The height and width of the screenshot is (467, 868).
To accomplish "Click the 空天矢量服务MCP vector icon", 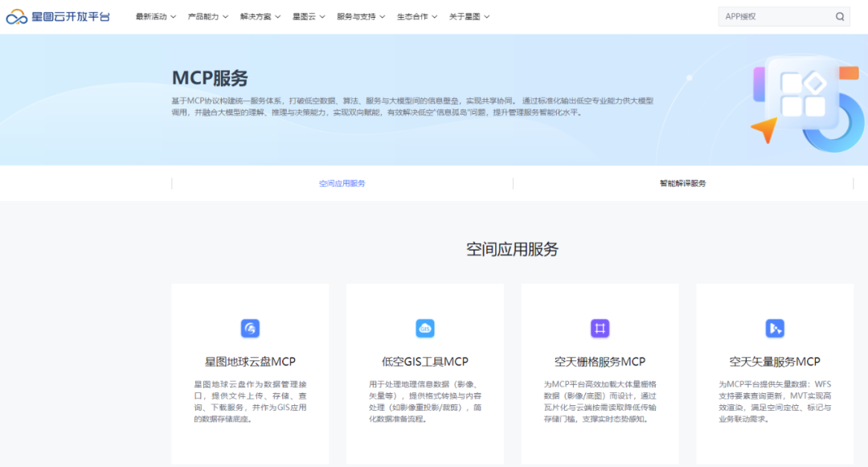I will 775,328.
